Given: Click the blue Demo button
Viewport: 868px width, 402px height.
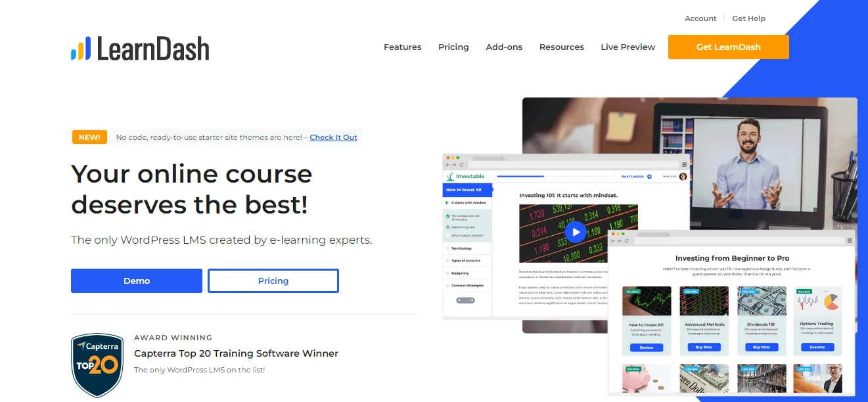Looking at the screenshot, I should pyautogui.click(x=137, y=280).
